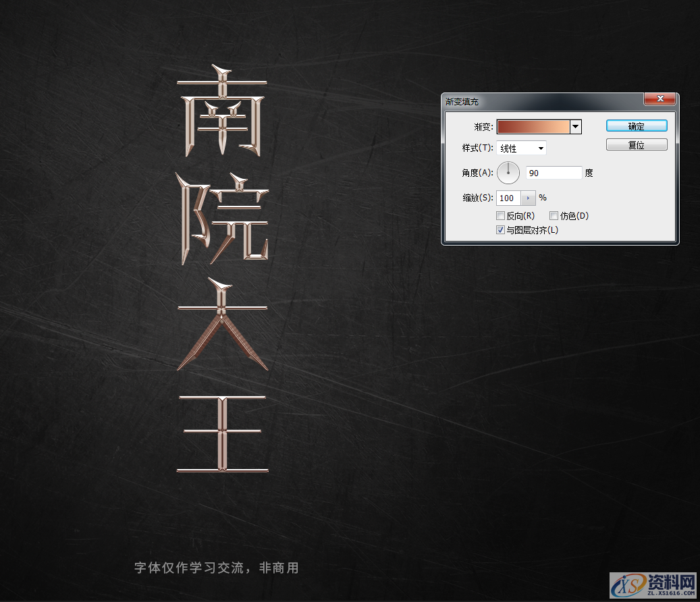Viewport: 700px width, 602px height.
Task: Reset settings using the 复位 button
Action: tap(636, 144)
